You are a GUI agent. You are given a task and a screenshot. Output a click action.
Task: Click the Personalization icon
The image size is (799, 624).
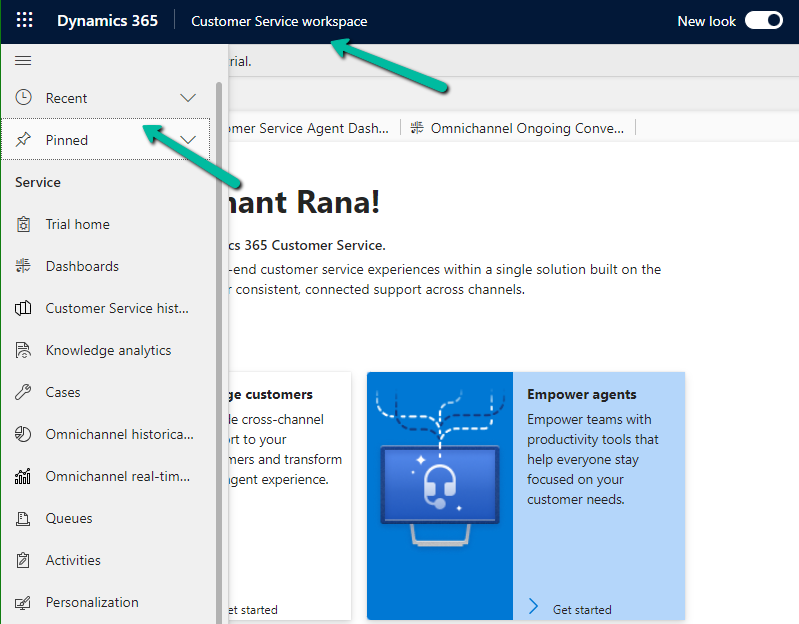23,602
